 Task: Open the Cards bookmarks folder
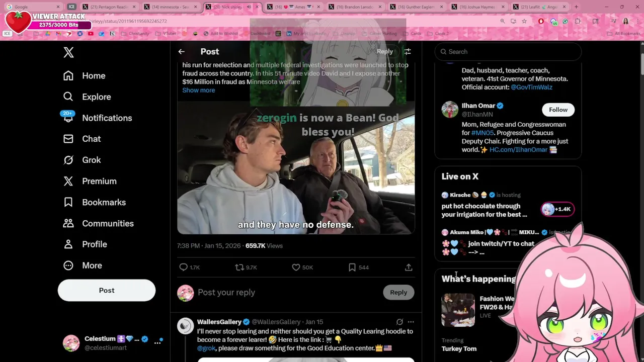click(x=413, y=34)
